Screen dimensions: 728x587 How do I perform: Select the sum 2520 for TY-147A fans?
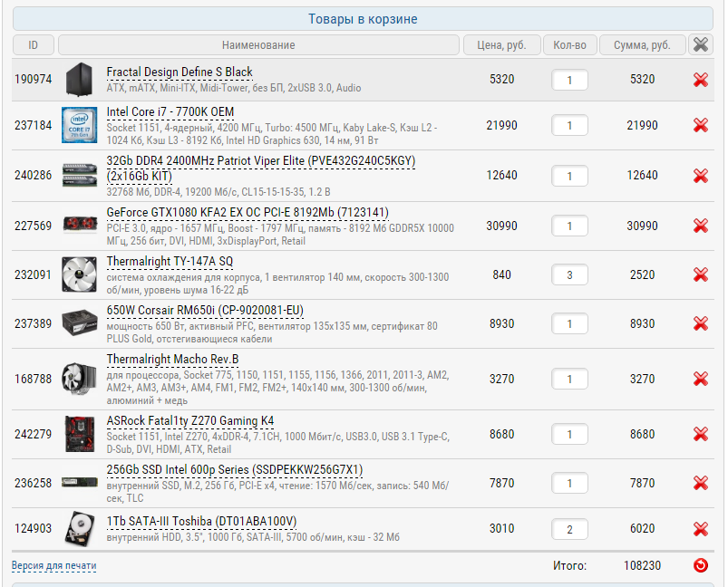click(642, 274)
